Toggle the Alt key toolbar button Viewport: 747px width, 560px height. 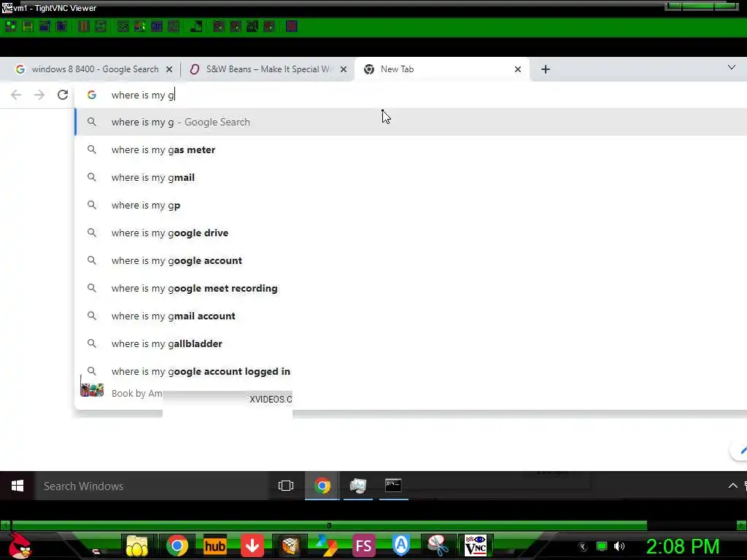point(174,26)
